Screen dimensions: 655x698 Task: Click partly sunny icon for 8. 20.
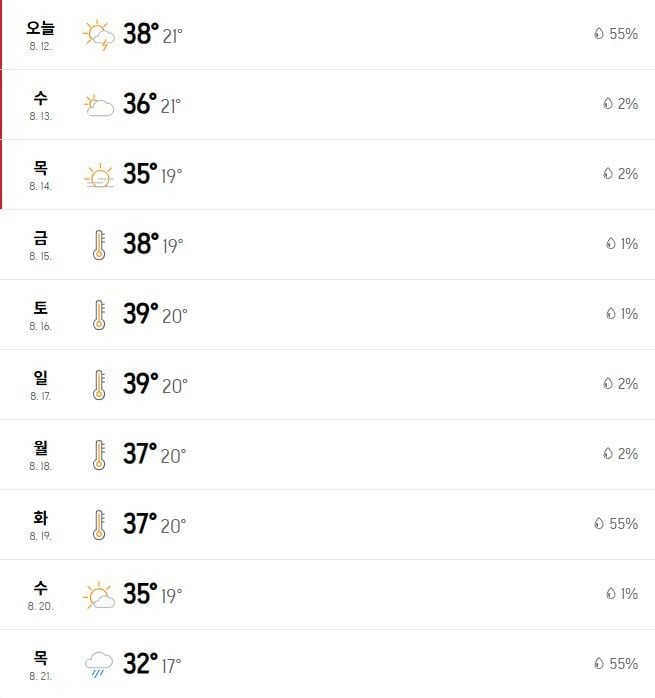click(x=99, y=595)
